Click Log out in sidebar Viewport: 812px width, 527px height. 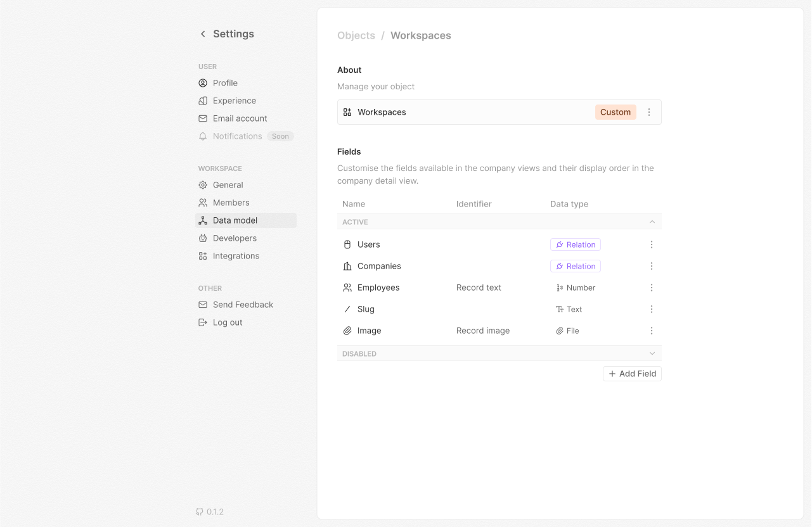228,322
